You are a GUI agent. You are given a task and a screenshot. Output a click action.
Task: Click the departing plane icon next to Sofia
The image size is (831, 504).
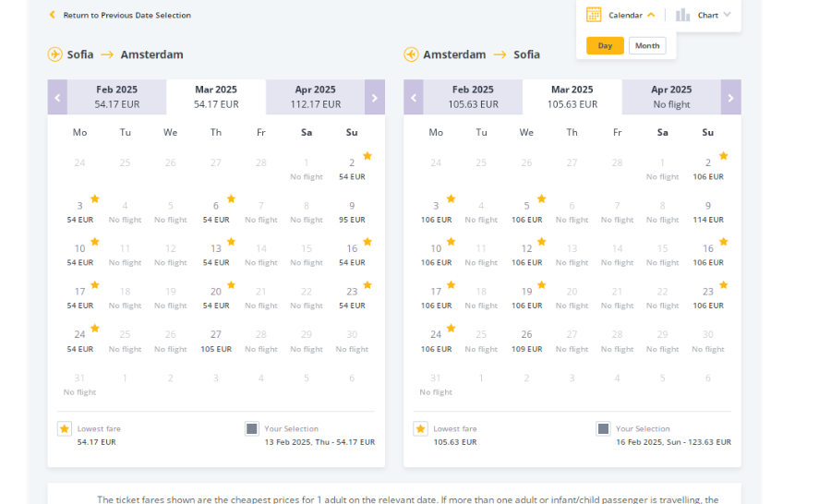tap(55, 54)
